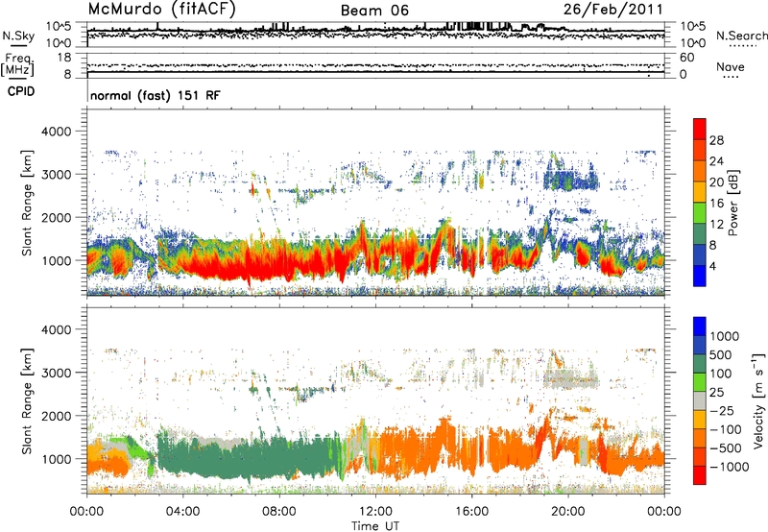Click the orange velocity band near 14:00
Image resolution: width=768 pixels, height=532 pixels.
[423, 450]
